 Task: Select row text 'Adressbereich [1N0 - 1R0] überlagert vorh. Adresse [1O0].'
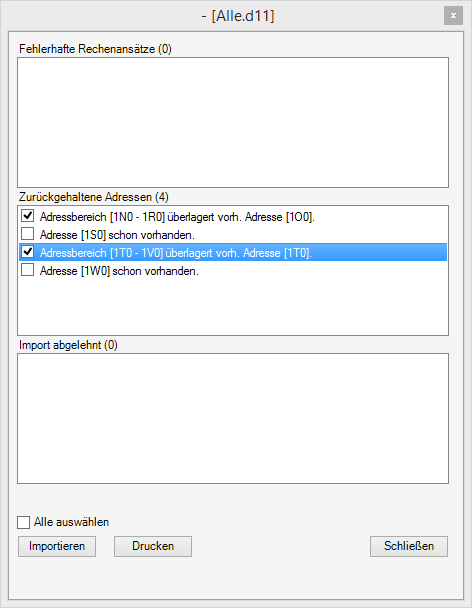pyautogui.click(x=177, y=217)
